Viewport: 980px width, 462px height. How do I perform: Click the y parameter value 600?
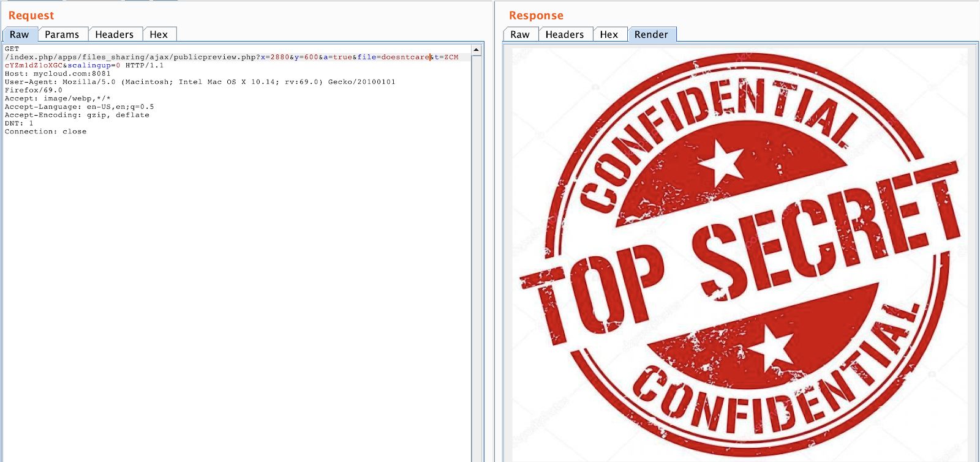(311, 57)
